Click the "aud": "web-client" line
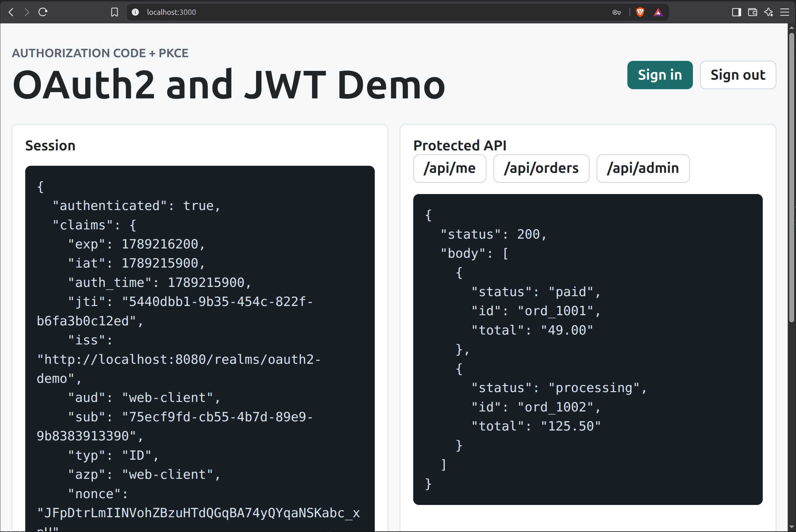796x532 pixels. 144,398
